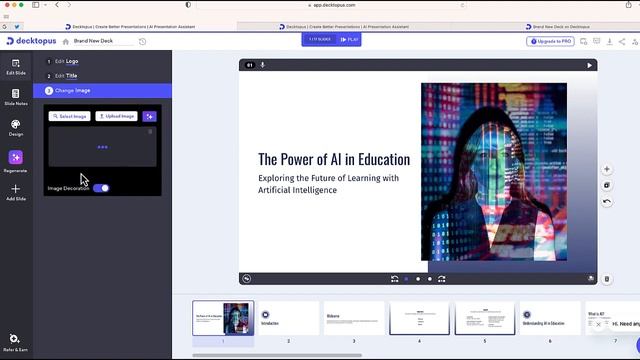The image size is (640, 360).
Task: Select slide 3 Welcome thumbnail
Action: click(x=354, y=318)
